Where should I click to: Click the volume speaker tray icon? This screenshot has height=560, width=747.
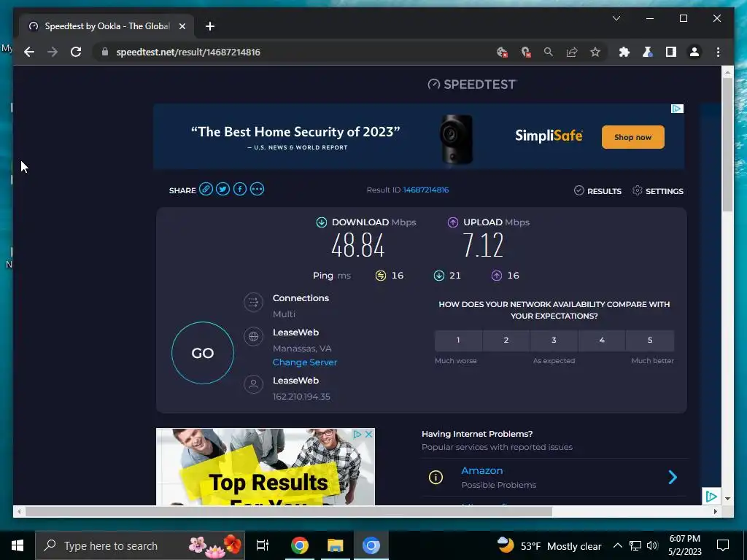[652, 545]
